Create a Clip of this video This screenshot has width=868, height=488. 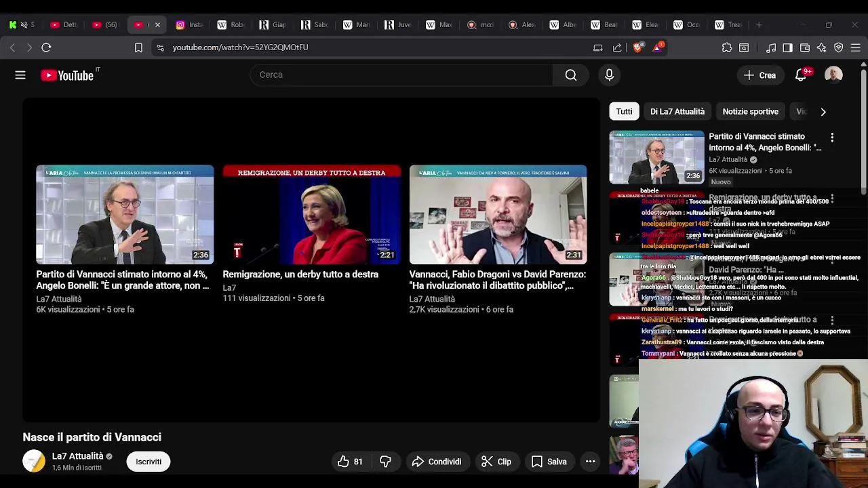click(x=496, y=462)
